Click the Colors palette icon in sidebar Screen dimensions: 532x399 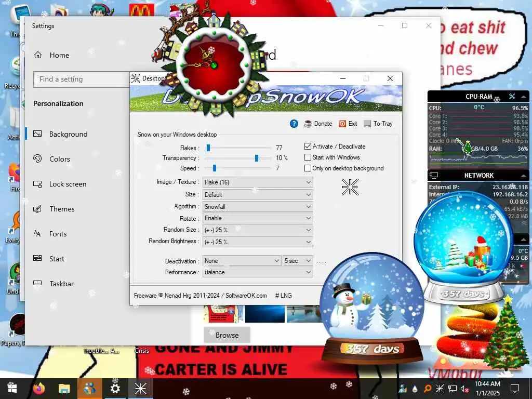click(x=37, y=158)
